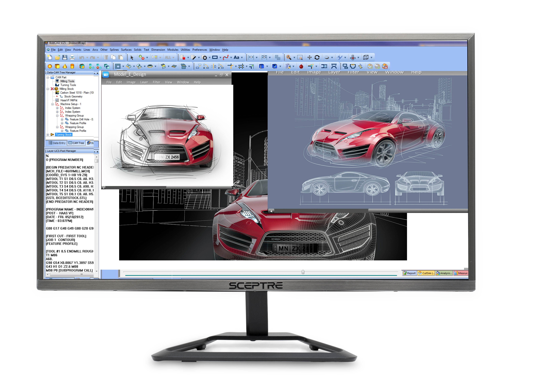539x392 pixels.
Task: Open the Modules menu
Action: pos(173,50)
